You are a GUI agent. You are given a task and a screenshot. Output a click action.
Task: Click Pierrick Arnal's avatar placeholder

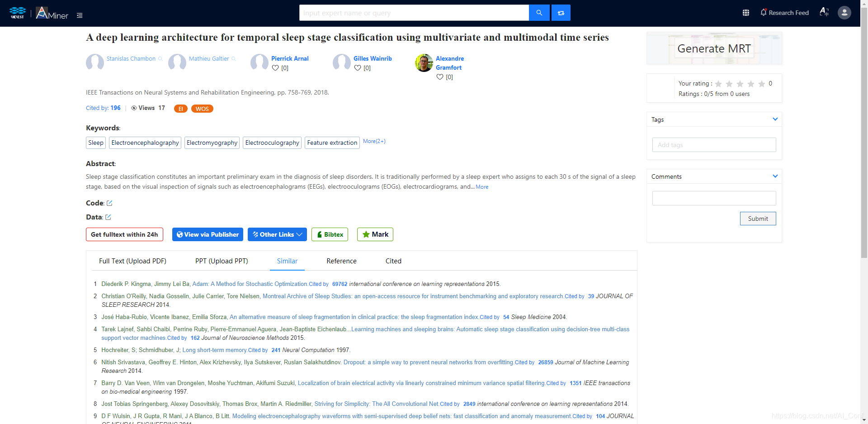click(259, 62)
